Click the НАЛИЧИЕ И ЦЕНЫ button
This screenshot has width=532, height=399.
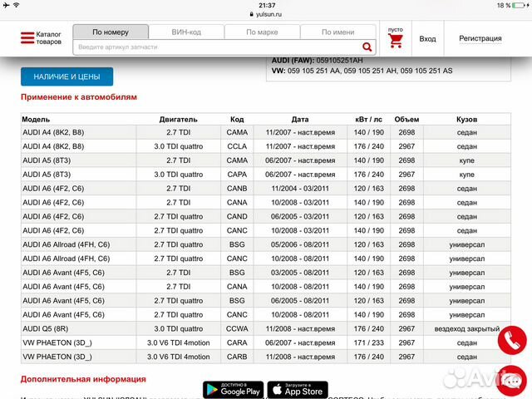click(x=66, y=76)
